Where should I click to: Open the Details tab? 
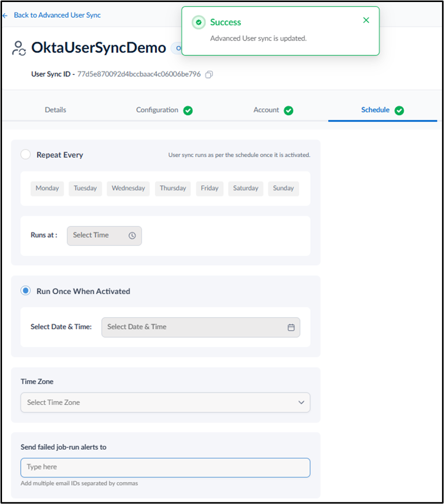coord(55,110)
